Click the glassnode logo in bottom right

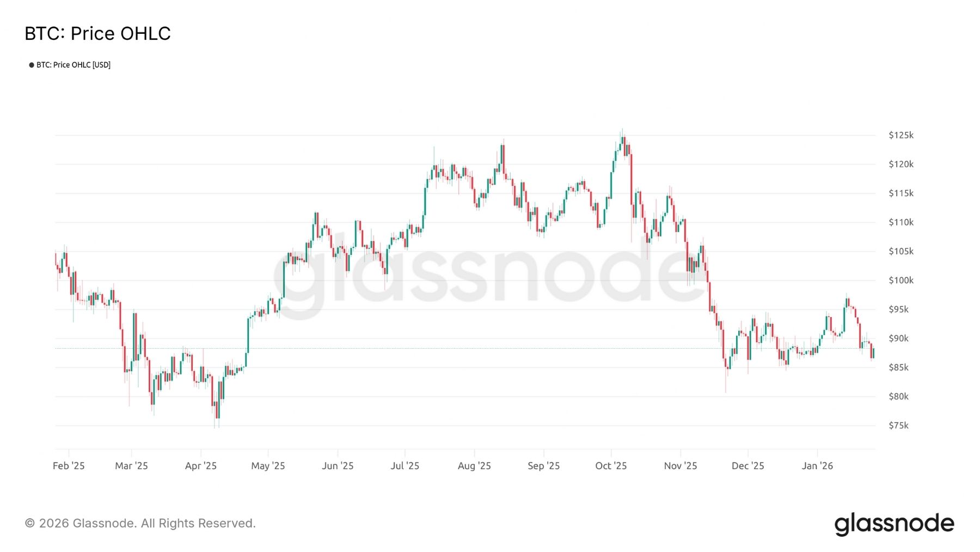(894, 524)
